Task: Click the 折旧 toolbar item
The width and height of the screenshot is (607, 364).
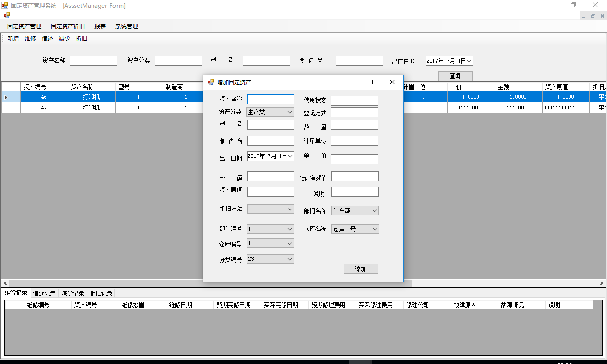Action: [x=82, y=39]
